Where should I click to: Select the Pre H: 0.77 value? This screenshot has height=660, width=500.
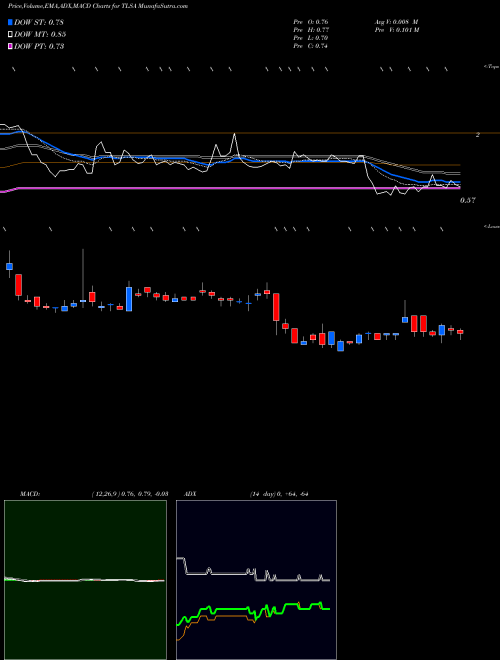(311, 30)
